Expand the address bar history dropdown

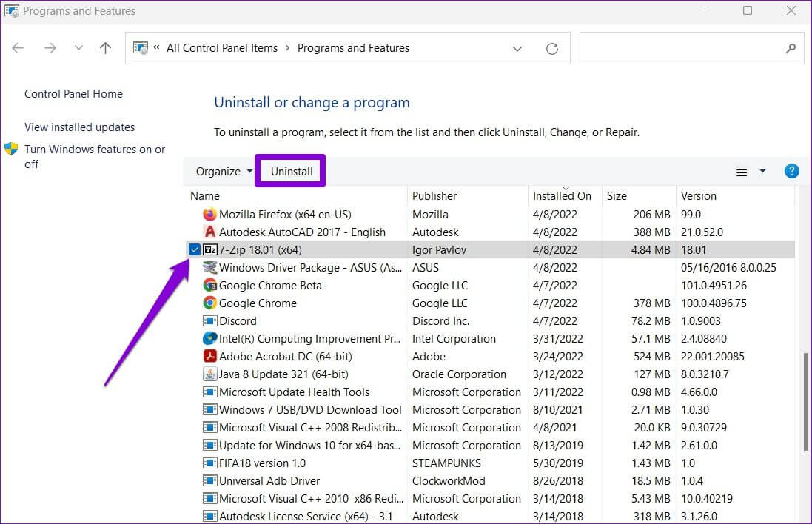(517, 49)
